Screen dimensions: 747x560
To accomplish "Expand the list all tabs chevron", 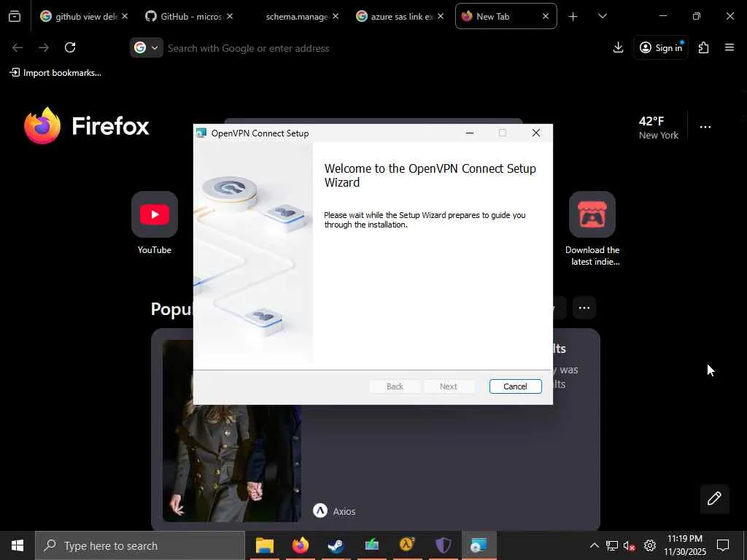I will pyautogui.click(x=602, y=16).
